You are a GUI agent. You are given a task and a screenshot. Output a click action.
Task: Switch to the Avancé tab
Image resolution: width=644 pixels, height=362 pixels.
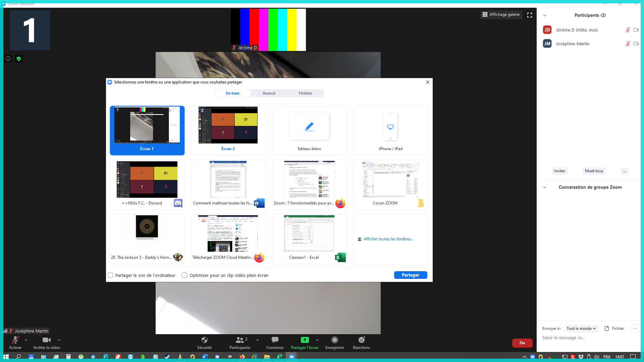(269, 93)
